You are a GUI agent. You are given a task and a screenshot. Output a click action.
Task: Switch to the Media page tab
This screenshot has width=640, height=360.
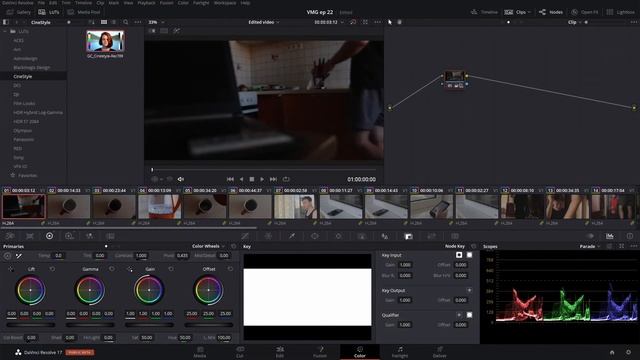[x=200, y=352]
